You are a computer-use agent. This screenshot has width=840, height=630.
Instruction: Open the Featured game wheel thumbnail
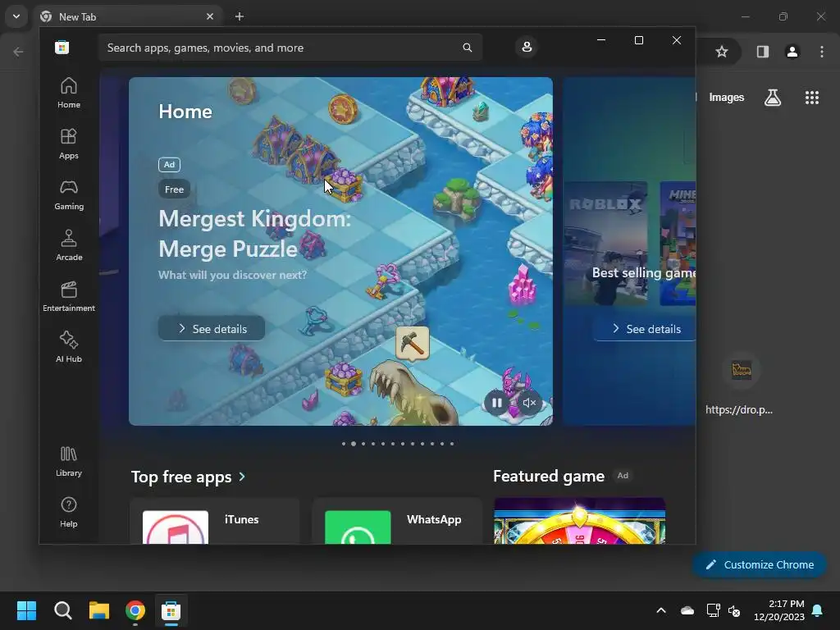click(580, 521)
